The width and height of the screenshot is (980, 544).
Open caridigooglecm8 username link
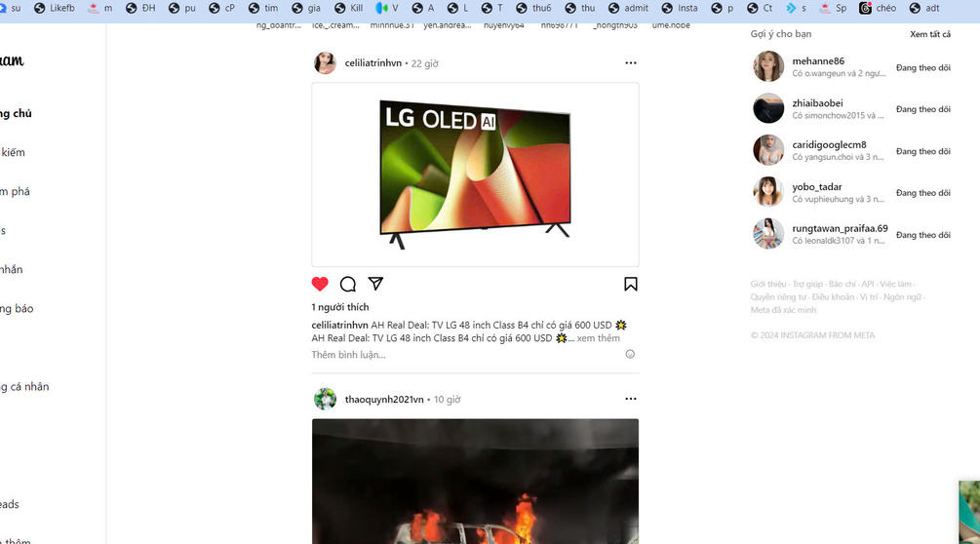tap(830, 145)
